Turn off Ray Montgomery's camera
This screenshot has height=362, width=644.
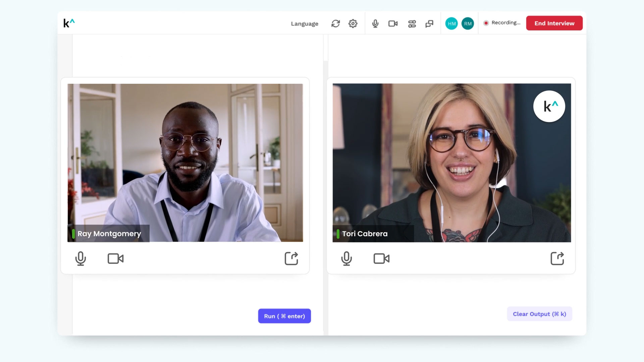click(115, 259)
